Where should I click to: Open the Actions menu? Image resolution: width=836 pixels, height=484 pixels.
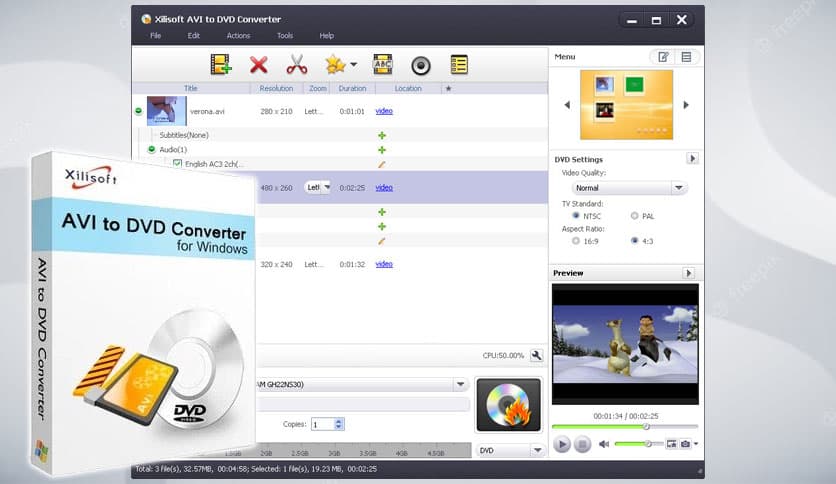[238, 36]
